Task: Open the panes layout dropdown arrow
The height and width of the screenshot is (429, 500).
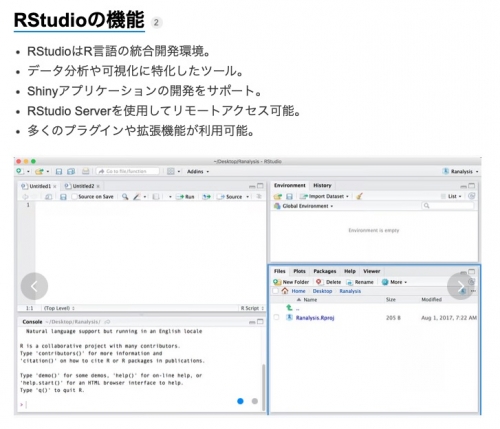Action: (x=179, y=172)
